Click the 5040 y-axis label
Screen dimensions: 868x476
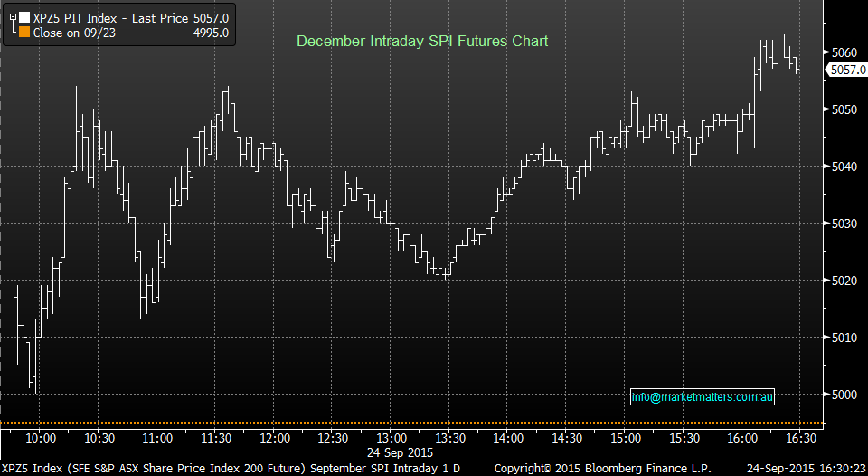[x=844, y=167]
